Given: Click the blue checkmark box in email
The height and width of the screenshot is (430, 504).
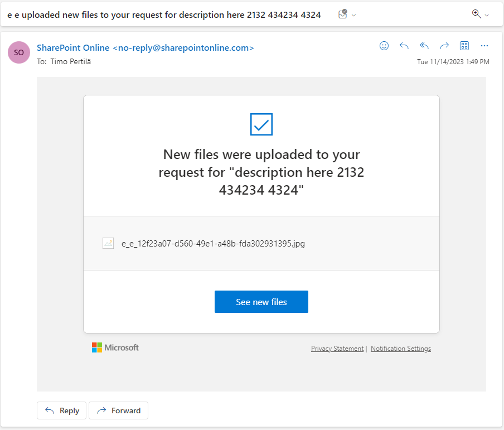Looking at the screenshot, I should coord(261,124).
